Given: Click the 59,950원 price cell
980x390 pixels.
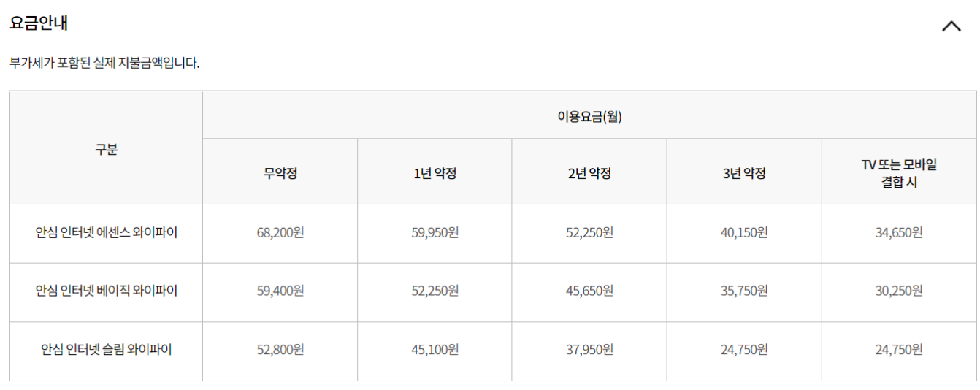Looking at the screenshot, I should [435, 232].
